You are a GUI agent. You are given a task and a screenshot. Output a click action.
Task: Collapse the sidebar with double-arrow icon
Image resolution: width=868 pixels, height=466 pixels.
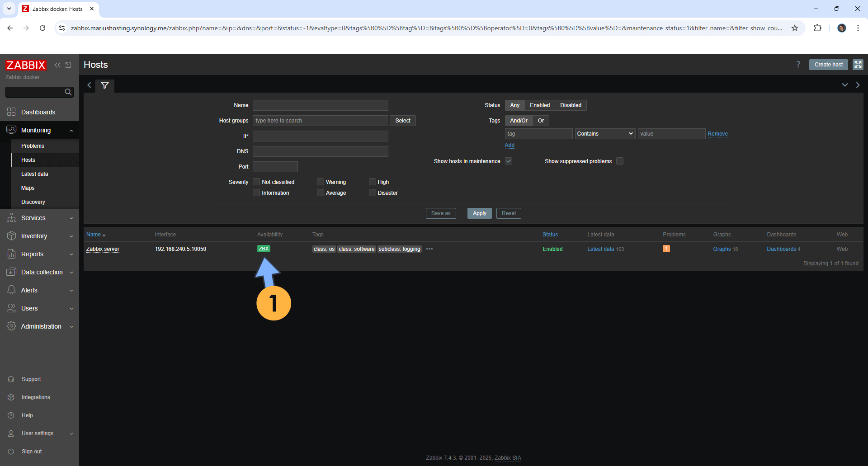[57, 65]
